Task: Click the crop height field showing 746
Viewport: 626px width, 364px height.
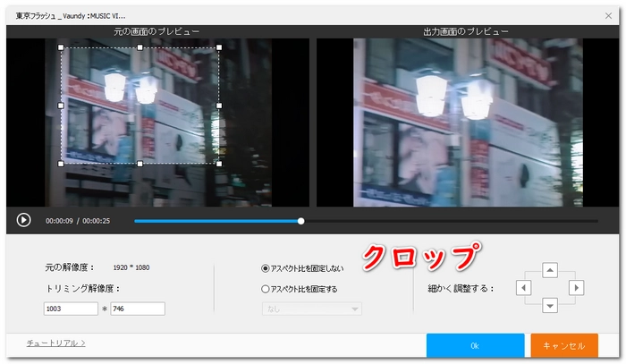Action: click(138, 309)
